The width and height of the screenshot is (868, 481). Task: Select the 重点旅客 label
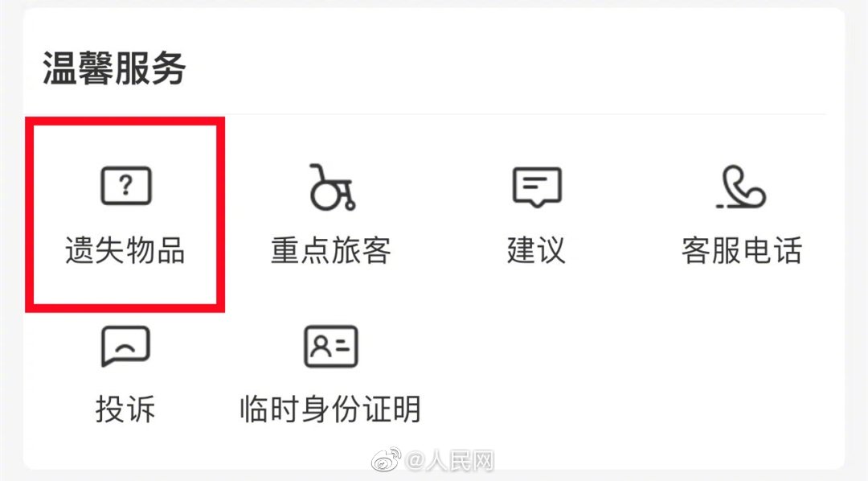coord(331,250)
